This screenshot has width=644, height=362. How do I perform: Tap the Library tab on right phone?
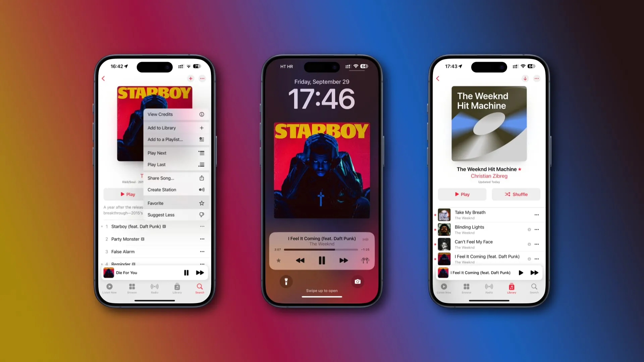coord(511,288)
